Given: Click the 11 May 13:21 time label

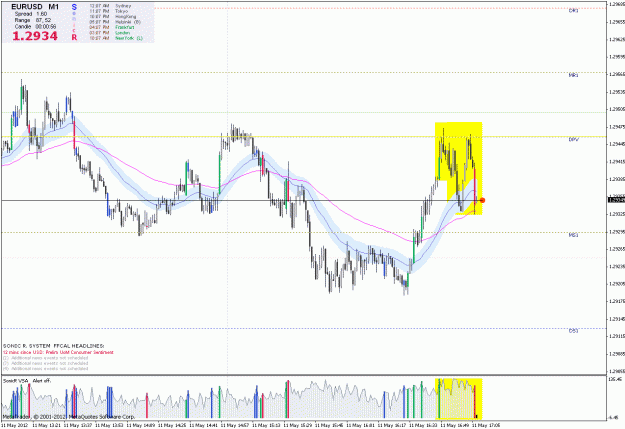Looking at the screenshot, I should click(46, 425).
